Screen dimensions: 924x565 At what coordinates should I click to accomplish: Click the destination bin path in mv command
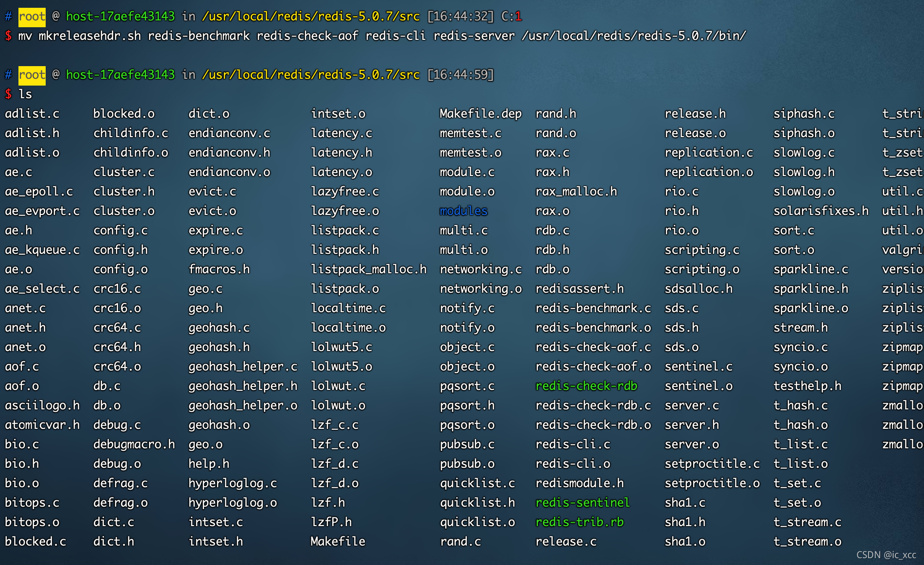pyautogui.click(x=633, y=36)
